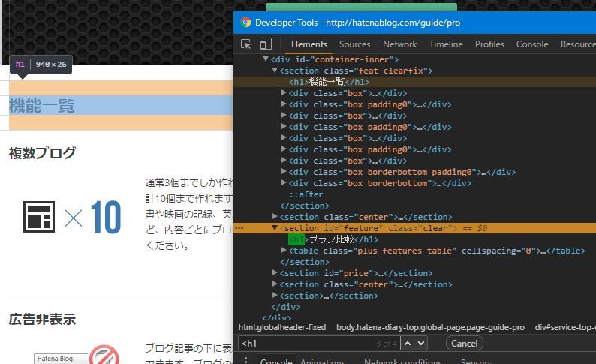The image size is (596, 364).
Task: Click the 広告非表示 heading on the page
Action: click(42, 319)
